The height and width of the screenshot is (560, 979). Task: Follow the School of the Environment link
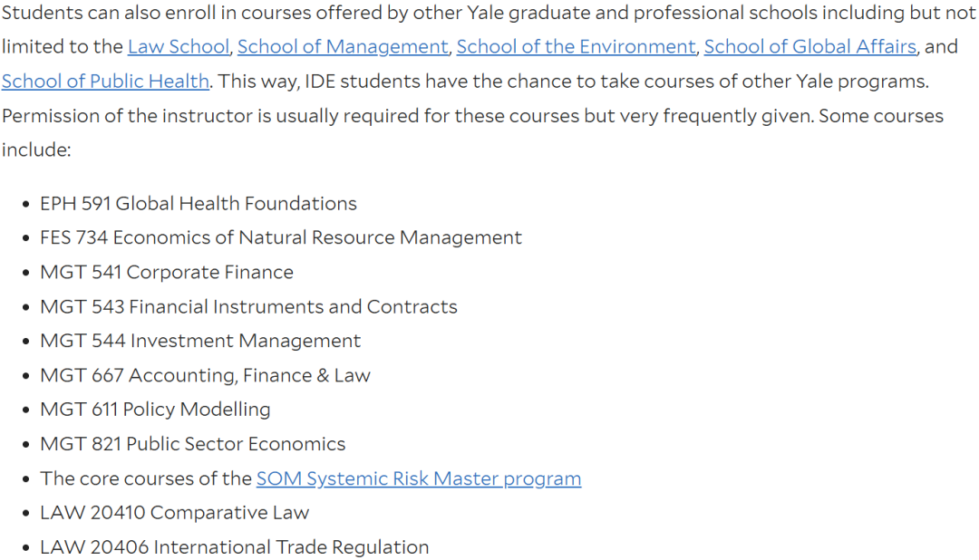click(576, 47)
